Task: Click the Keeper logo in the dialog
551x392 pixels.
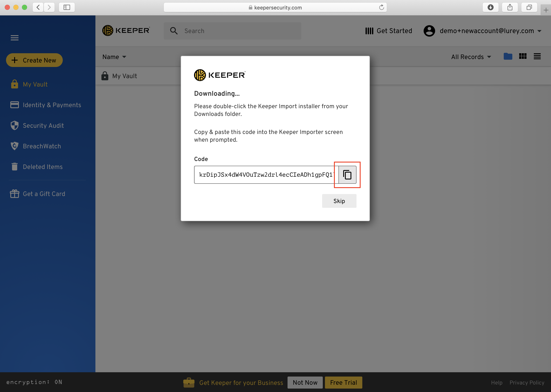Action: tap(220, 75)
